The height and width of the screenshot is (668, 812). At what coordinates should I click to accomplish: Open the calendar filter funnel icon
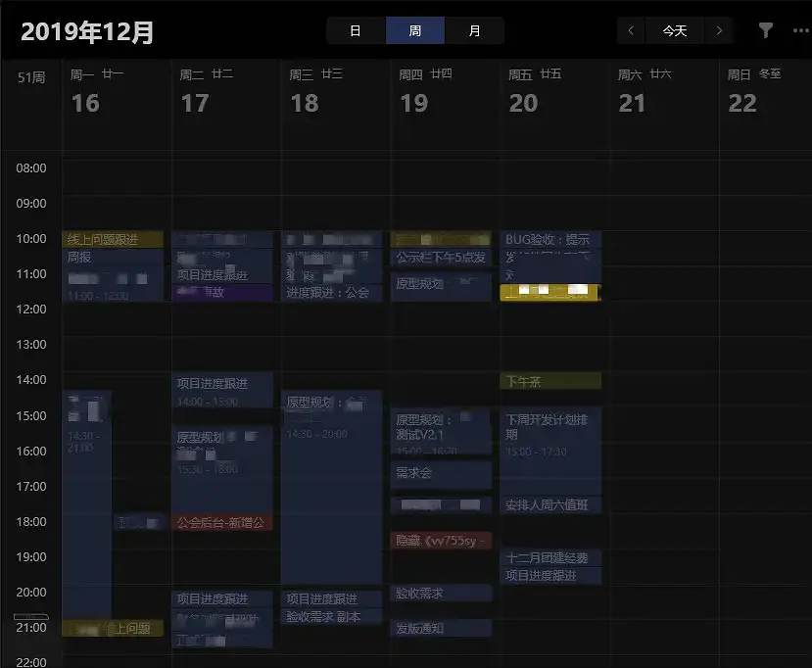click(765, 29)
